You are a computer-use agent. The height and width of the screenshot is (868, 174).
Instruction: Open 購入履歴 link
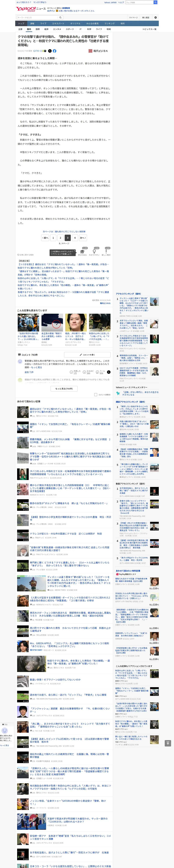click(x=145, y=18)
